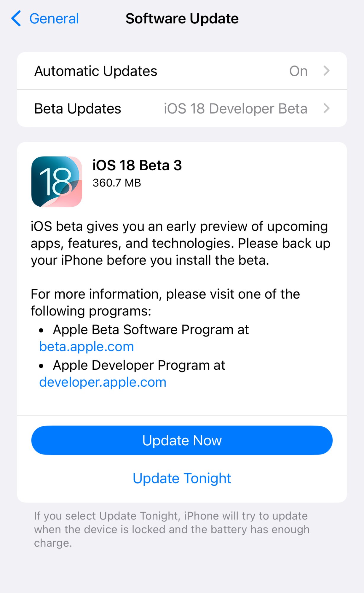This screenshot has width=364, height=593.
Task: Open the beta.apple.com link
Action: click(x=87, y=347)
